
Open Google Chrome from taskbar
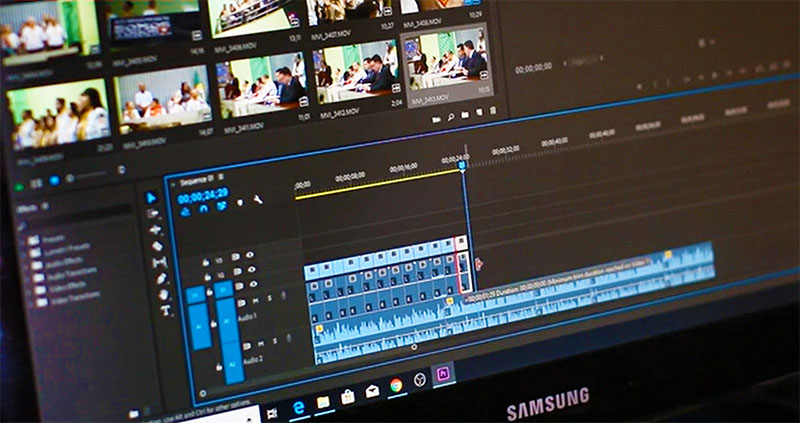tap(396, 385)
